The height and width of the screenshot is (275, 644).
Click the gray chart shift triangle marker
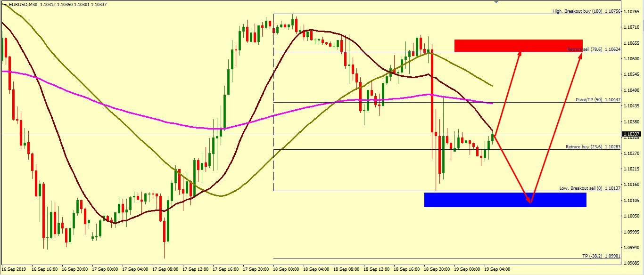[x=495, y=2]
